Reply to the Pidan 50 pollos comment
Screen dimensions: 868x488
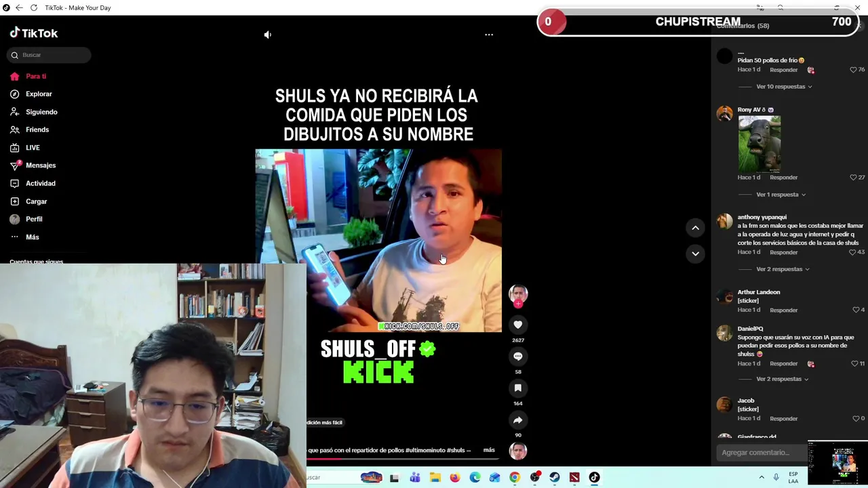point(783,70)
